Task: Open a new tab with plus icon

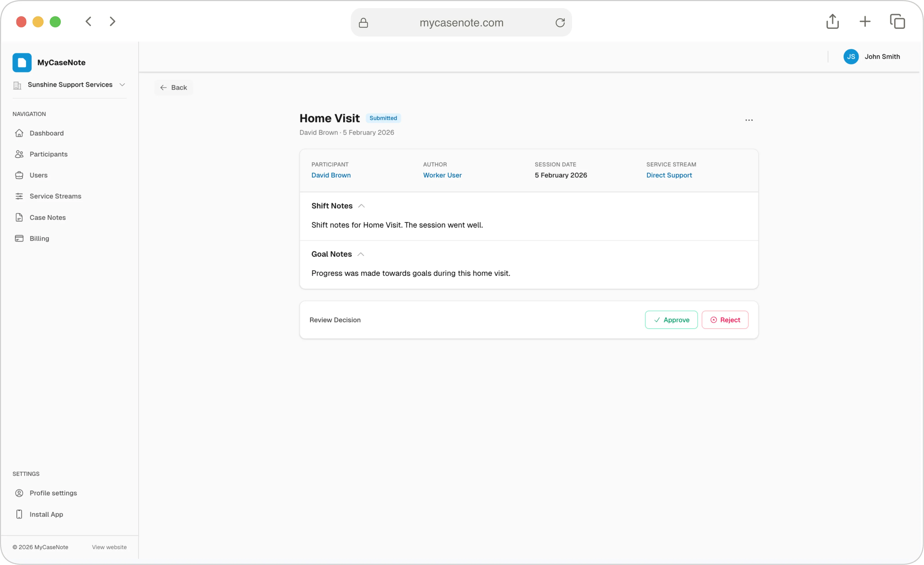Action: coord(865,21)
